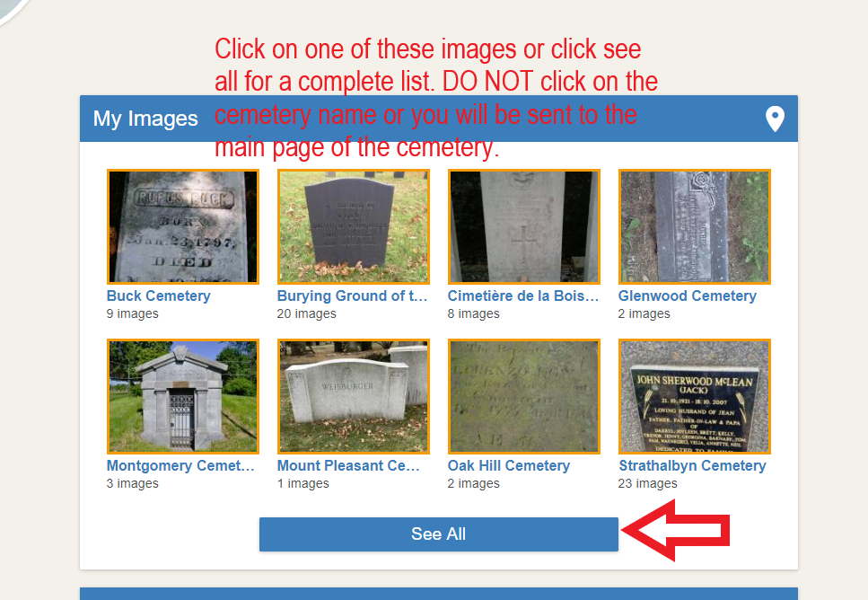
Task: Open the Burying Ground gravestone thumbnail
Action: (353, 226)
